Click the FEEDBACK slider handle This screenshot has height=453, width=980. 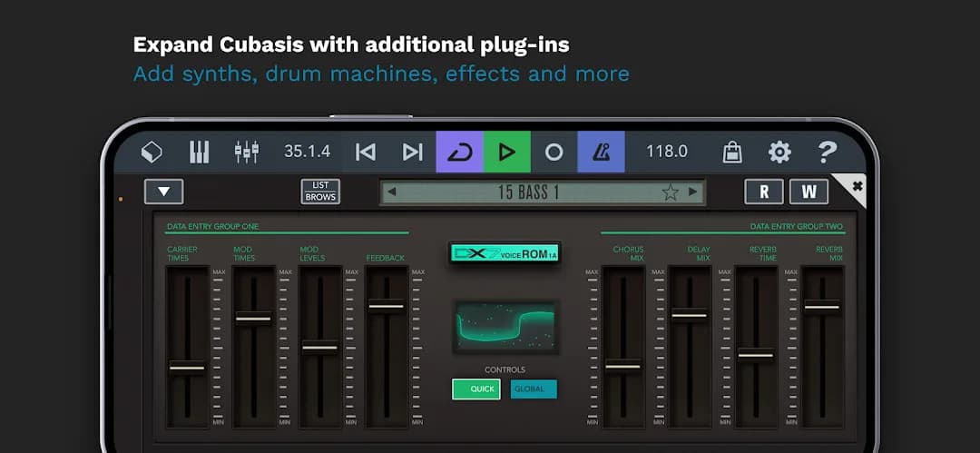click(387, 307)
